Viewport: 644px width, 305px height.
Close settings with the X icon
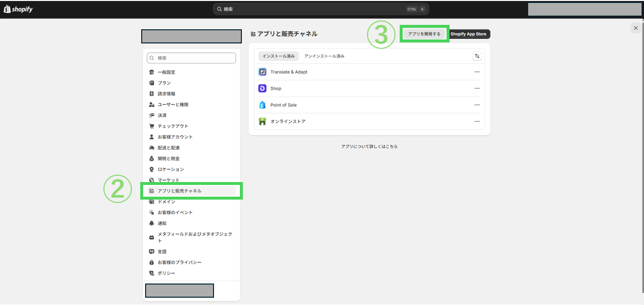tap(635, 28)
